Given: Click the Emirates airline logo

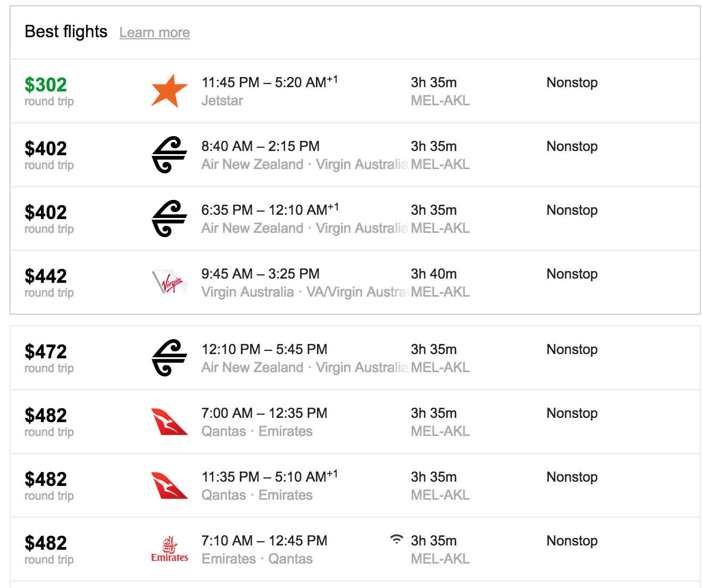Looking at the screenshot, I should [169, 549].
